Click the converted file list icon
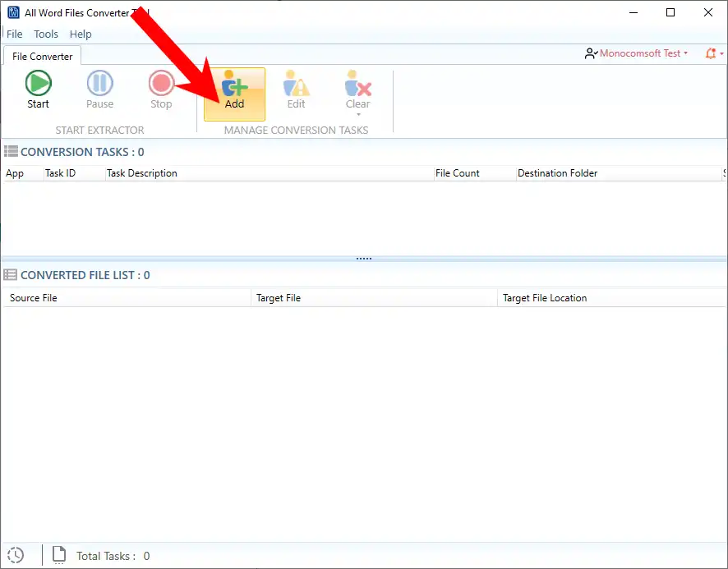The width and height of the screenshot is (728, 569). (10, 275)
